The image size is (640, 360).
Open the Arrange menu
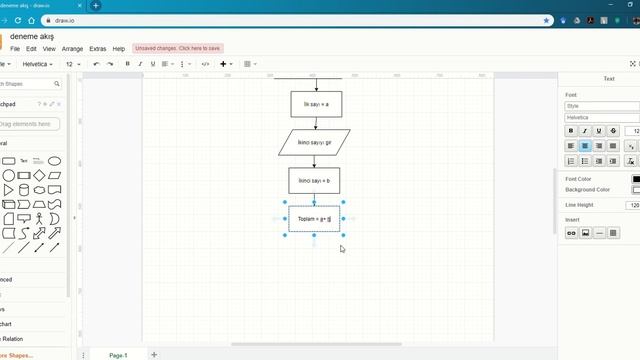(72, 49)
